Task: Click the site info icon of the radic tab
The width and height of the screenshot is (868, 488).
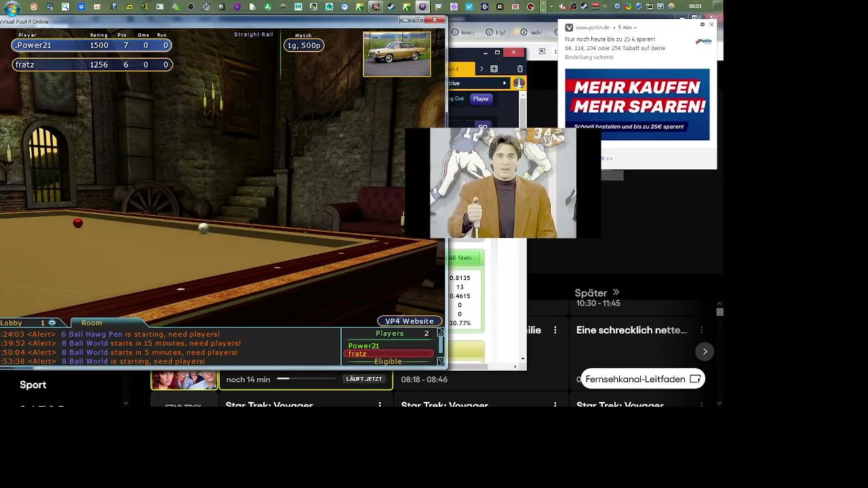Action: point(524,33)
